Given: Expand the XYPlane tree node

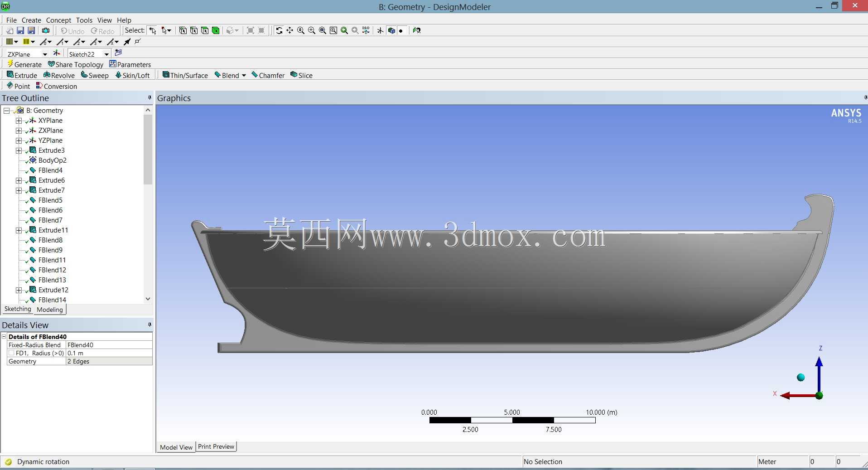Looking at the screenshot, I should tap(19, 121).
